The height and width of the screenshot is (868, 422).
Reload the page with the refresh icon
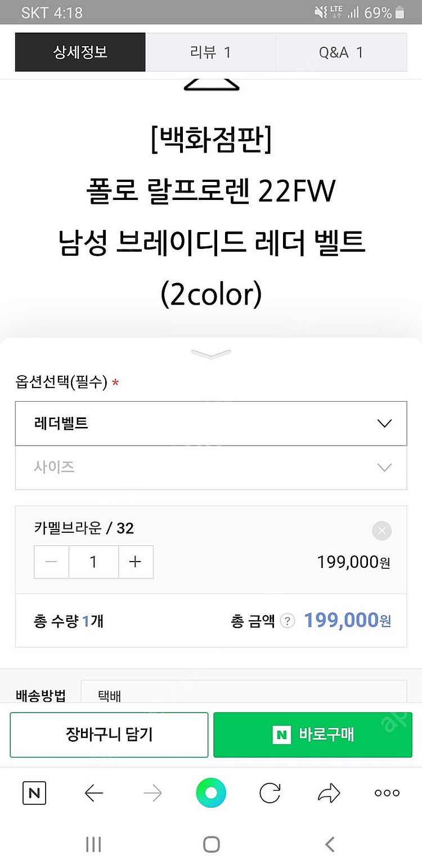tap(270, 793)
